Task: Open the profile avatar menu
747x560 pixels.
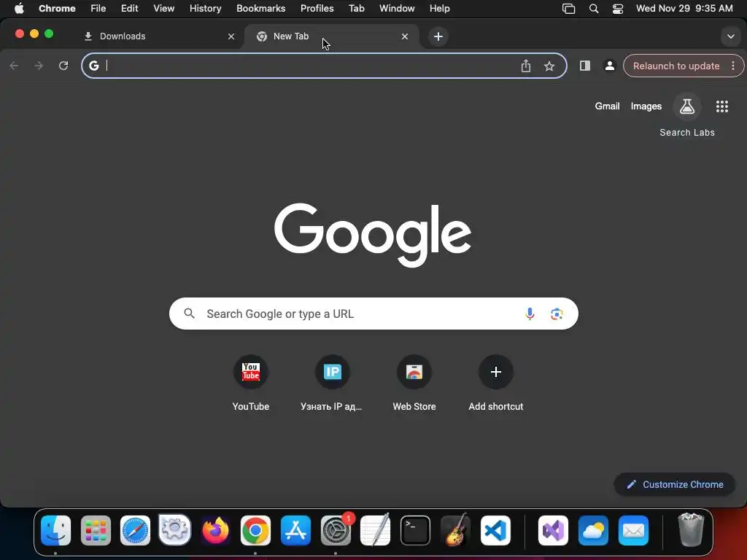Action: 609,66
